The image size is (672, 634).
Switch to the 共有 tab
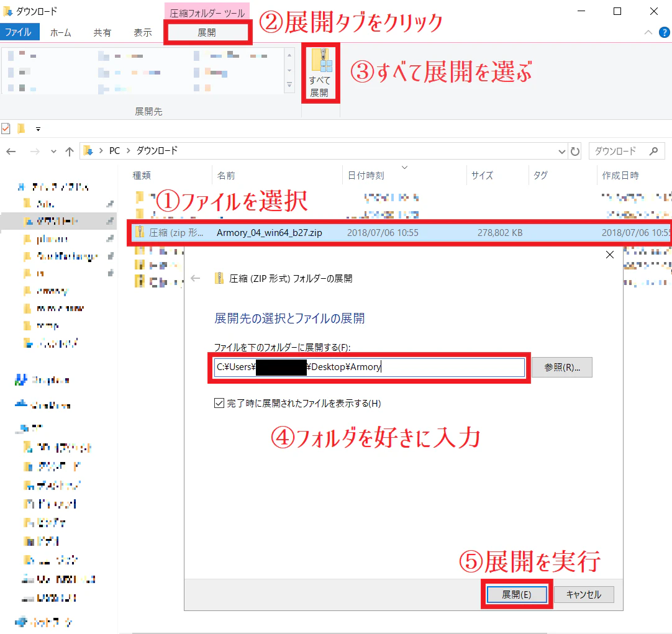pos(102,32)
